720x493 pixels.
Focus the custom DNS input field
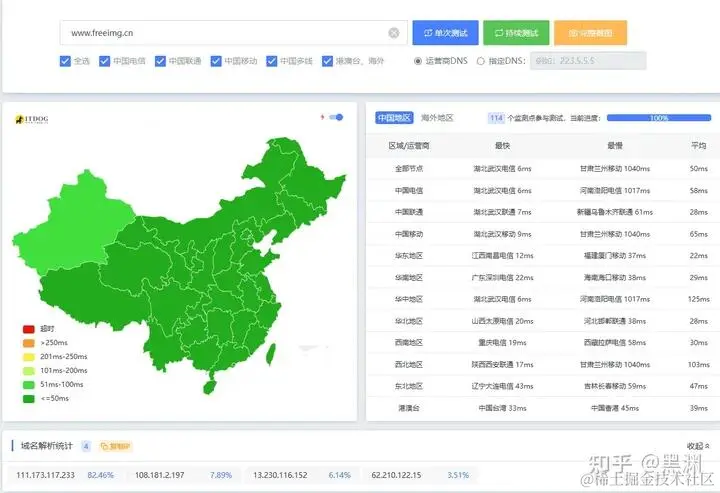(x=588, y=61)
